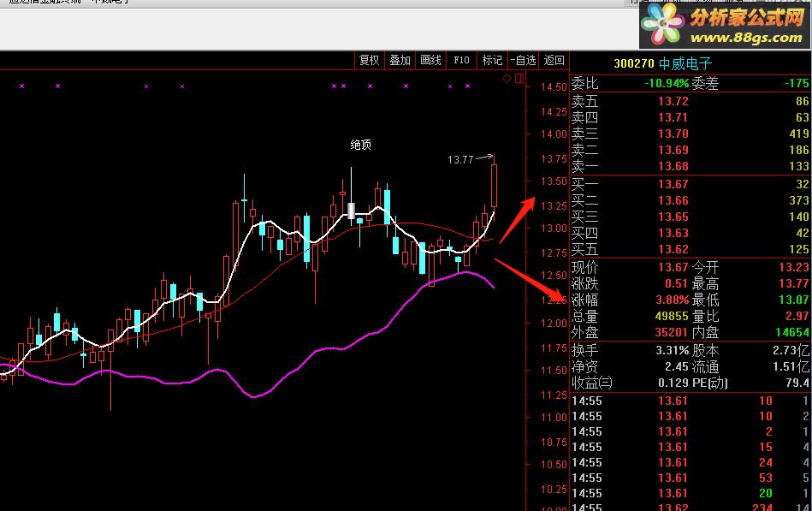
Task: Select the 画线 drawing tool
Action: click(x=430, y=60)
